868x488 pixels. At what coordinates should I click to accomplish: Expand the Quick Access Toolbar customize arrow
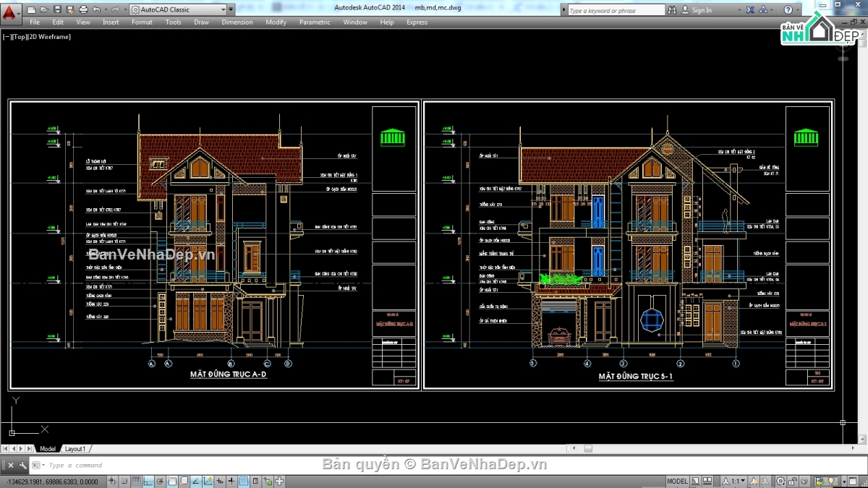pyautogui.click(x=231, y=10)
